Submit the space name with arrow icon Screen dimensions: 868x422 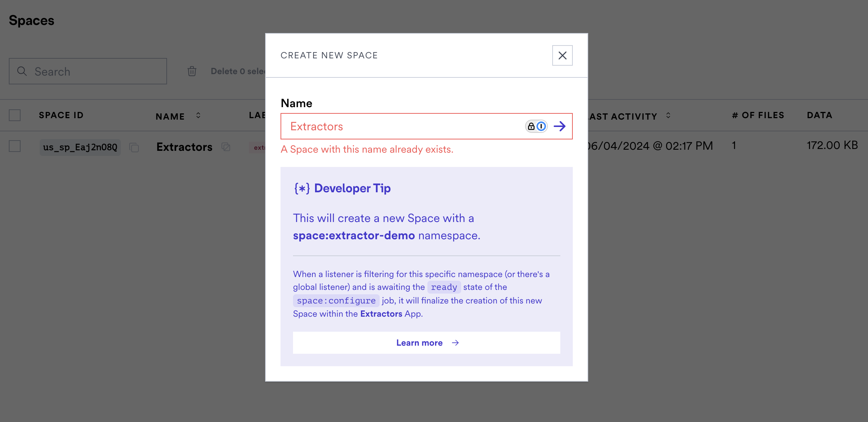[560, 126]
